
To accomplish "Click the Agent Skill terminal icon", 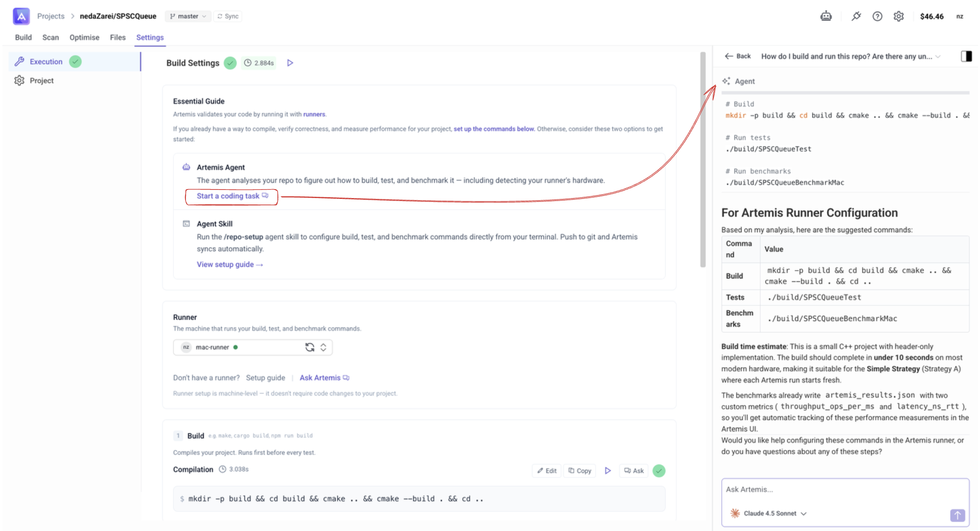I will 186,224.
